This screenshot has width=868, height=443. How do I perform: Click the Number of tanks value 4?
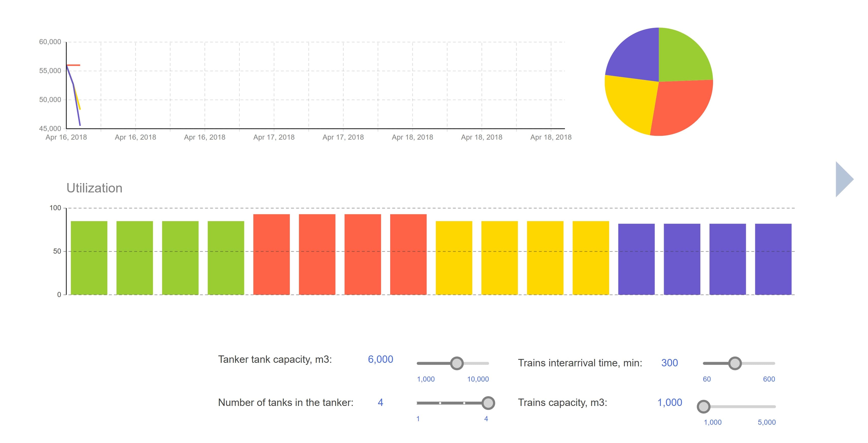click(x=381, y=402)
